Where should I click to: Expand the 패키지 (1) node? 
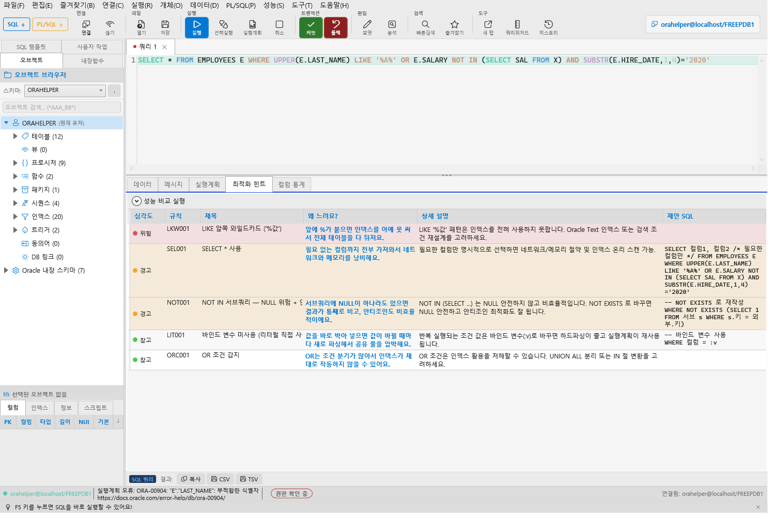(16, 190)
